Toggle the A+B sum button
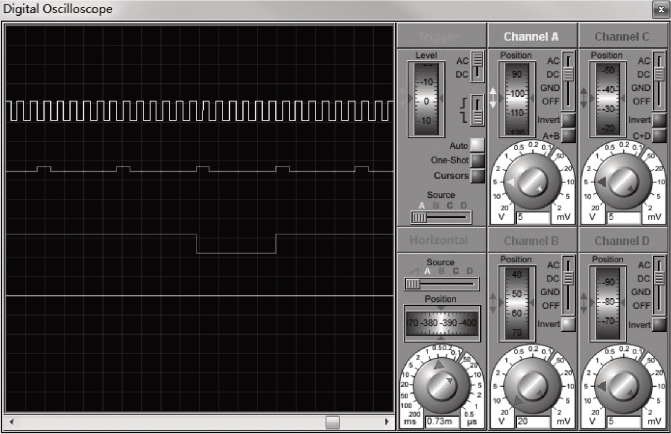The image size is (671, 434). coord(568,136)
